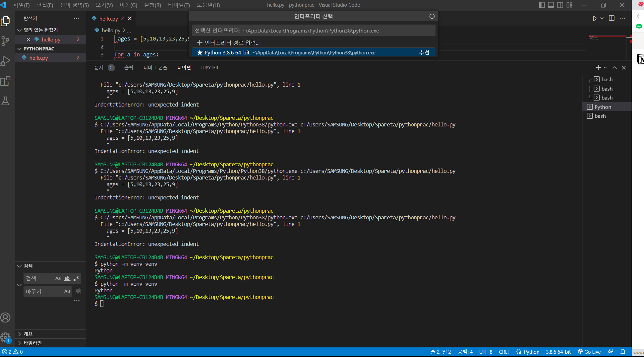Click the replace text input field

click(43, 291)
